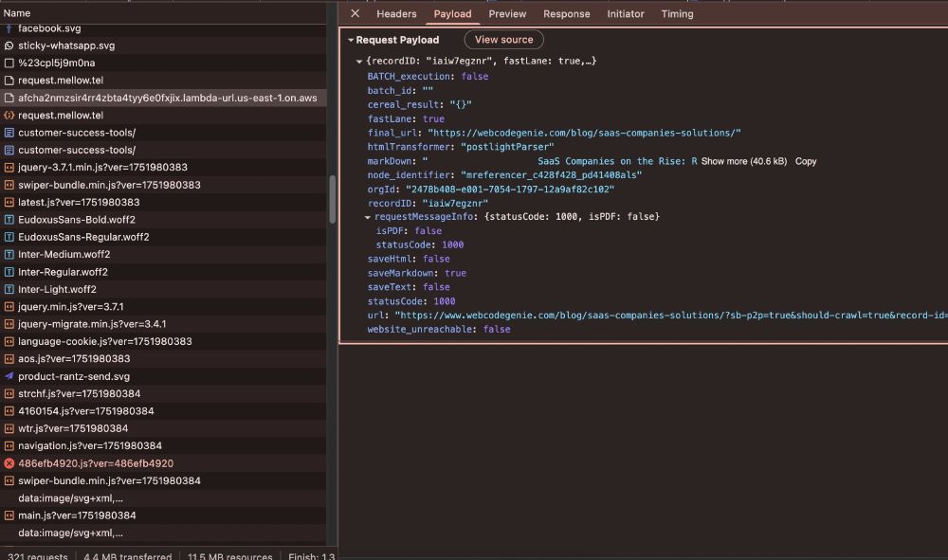Open the Headers tab
948x560 pixels.
pos(396,14)
